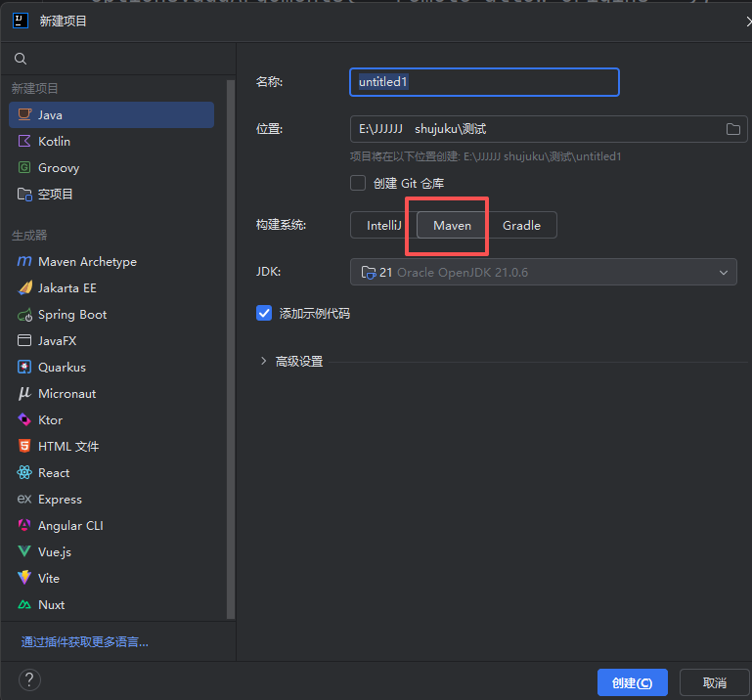Uncheck the 添加示例代码 checkbox

pyautogui.click(x=264, y=313)
